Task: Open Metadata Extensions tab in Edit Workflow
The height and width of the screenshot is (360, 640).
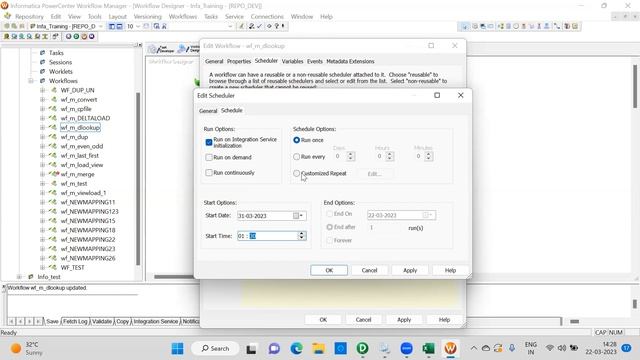Action: pos(350,61)
